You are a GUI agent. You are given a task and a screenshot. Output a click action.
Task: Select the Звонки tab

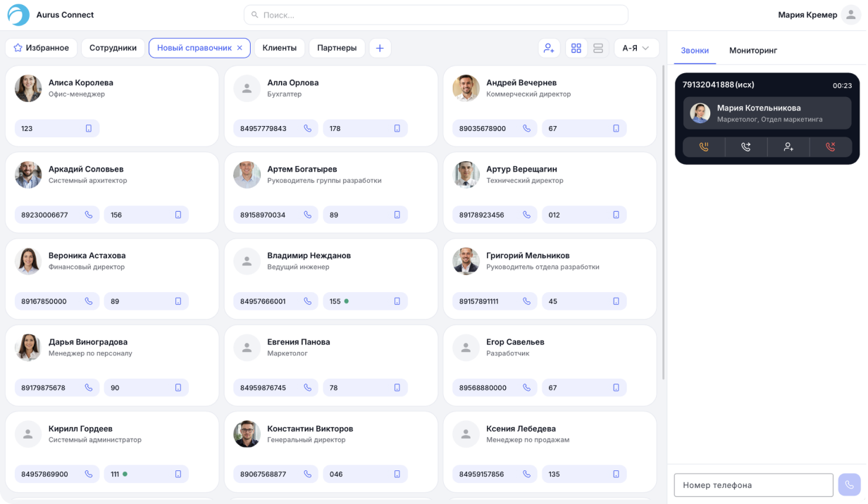(695, 51)
